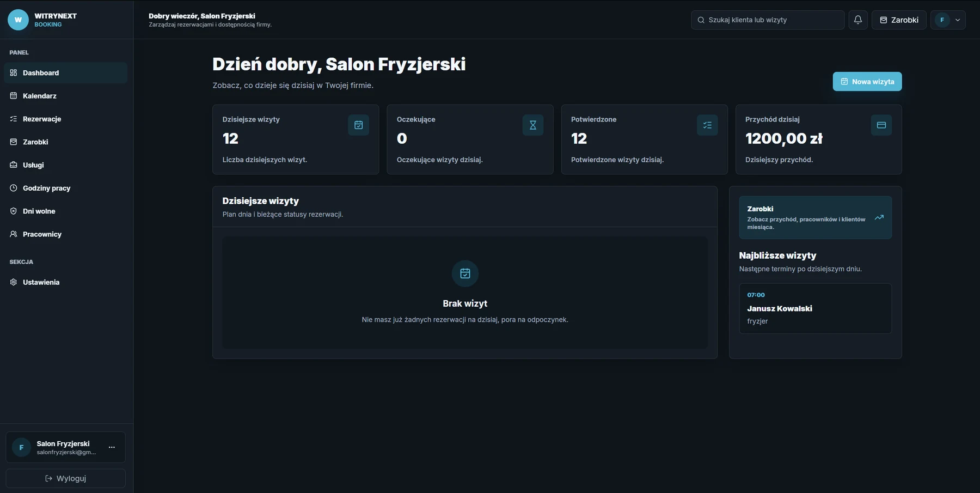Click the 'Potwierdzone wizyty dzisiaj.' caption
This screenshot has height=493, width=980.
pyautogui.click(x=617, y=160)
